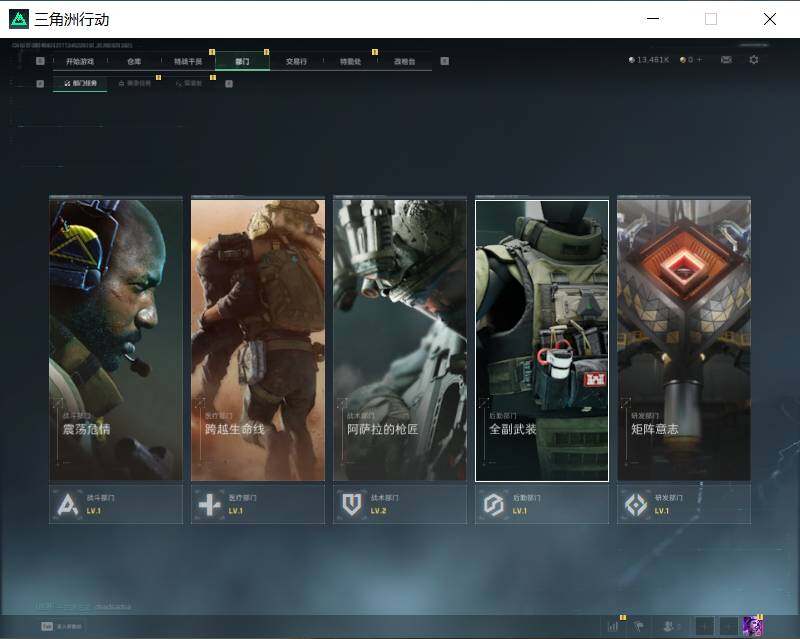Switch to the 仓库 tab
Viewport: 800px width, 639px height.
(134, 61)
